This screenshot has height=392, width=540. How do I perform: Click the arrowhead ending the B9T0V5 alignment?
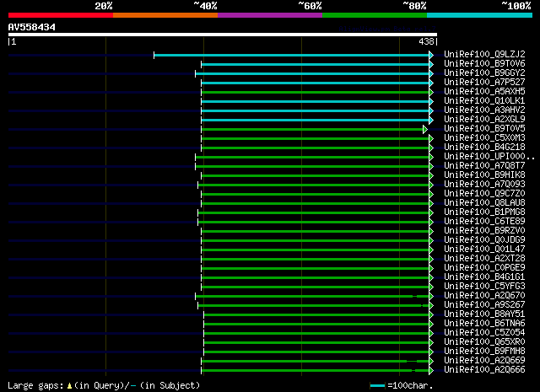point(425,130)
